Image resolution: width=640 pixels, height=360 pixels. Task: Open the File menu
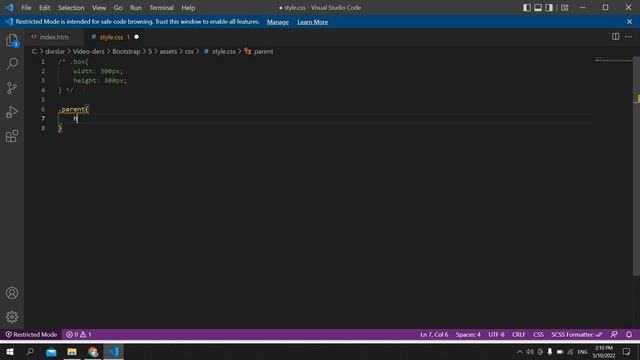click(x=26, y=8)
